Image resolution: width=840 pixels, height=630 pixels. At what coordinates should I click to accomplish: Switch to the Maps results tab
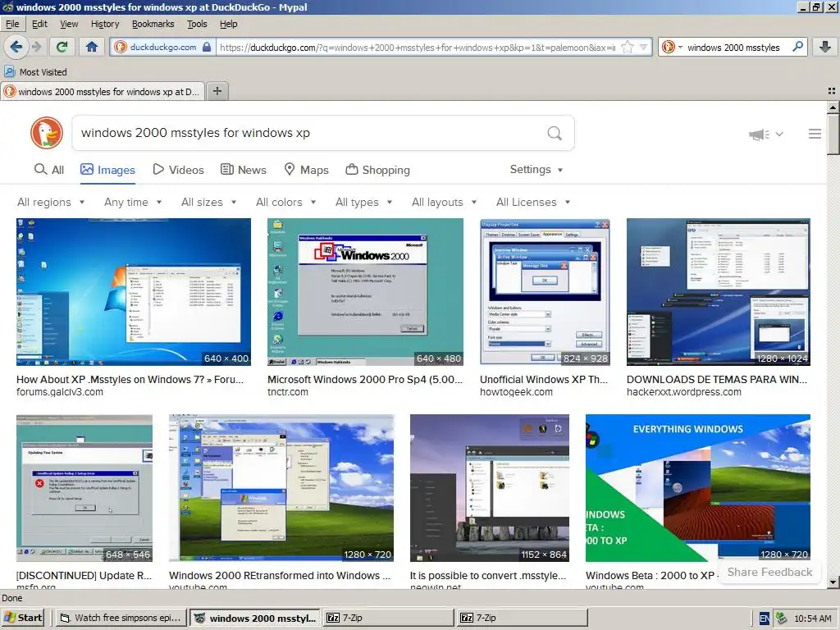306,170
